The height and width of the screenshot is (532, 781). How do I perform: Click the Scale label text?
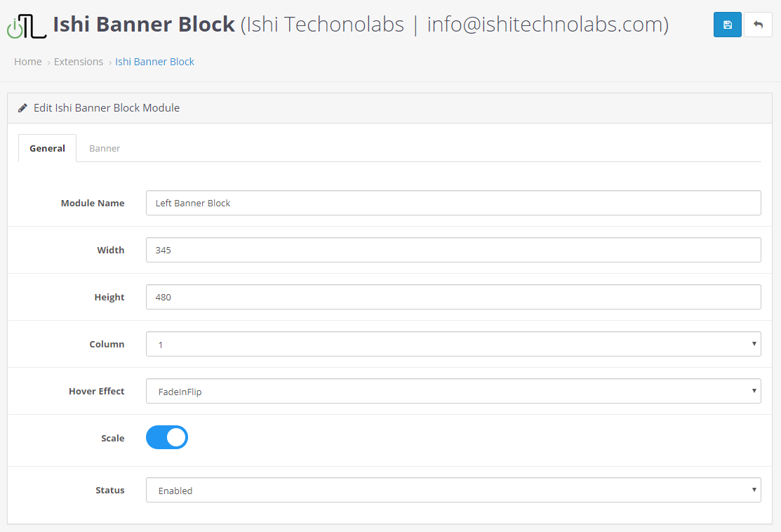point(112,438)
